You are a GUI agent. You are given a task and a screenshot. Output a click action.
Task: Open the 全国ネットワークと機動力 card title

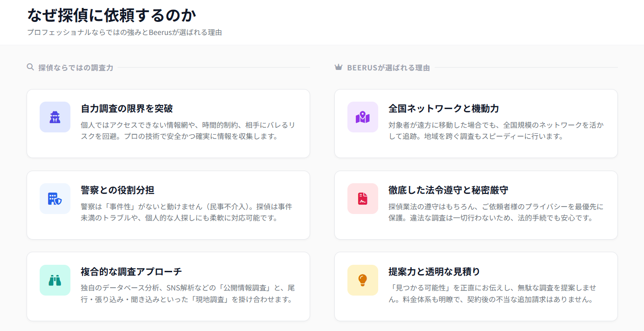tap(443, 109)
